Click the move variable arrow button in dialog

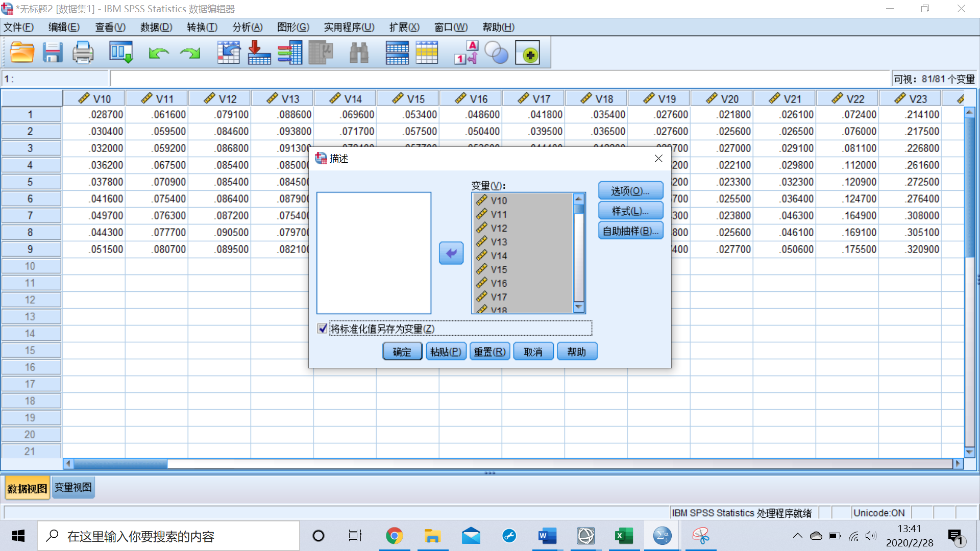[451, 253]
